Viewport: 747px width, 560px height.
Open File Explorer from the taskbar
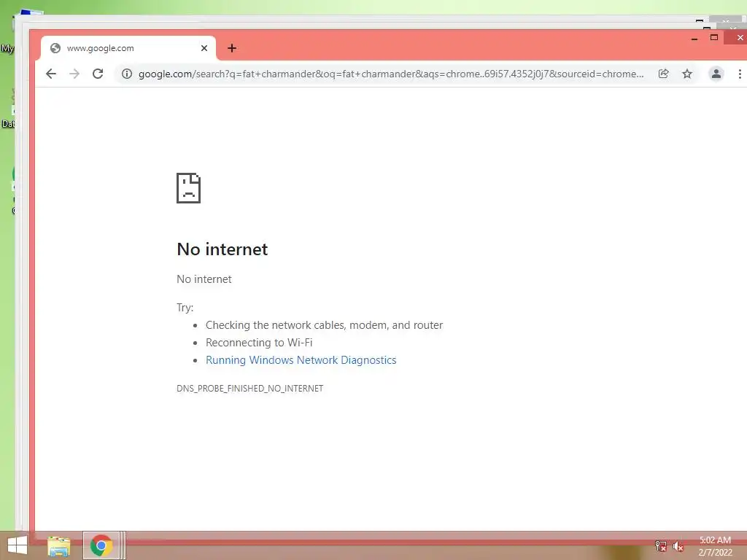click(x=58, y=545)
